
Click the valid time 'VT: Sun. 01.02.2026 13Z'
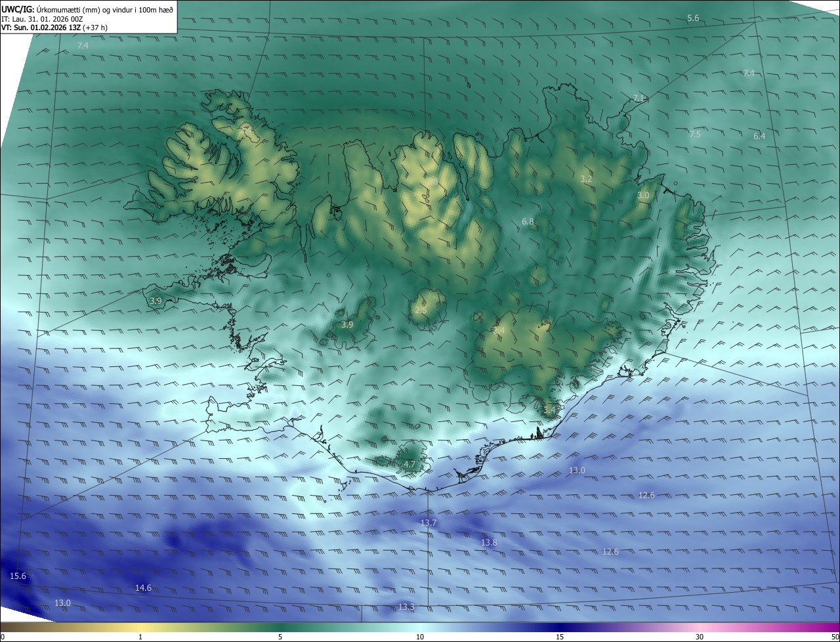coord(41,28)
